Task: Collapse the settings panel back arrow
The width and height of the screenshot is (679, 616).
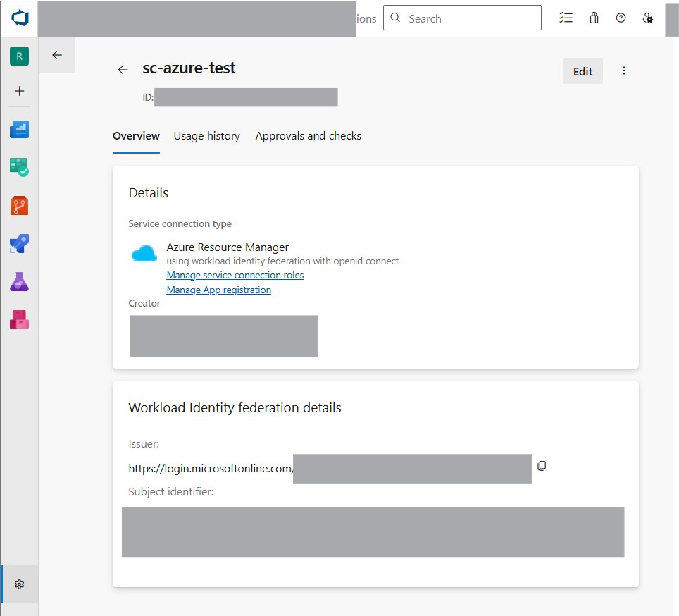Action: (57, 55)
